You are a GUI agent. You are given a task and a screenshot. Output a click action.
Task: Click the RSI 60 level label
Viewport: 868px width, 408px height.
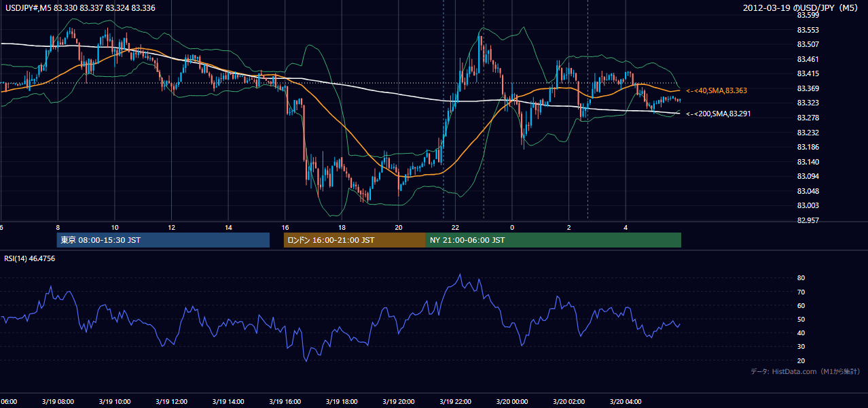(x=801, y=305)
